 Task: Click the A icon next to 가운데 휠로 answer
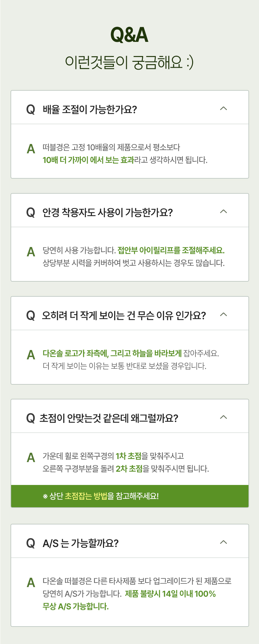31,458
